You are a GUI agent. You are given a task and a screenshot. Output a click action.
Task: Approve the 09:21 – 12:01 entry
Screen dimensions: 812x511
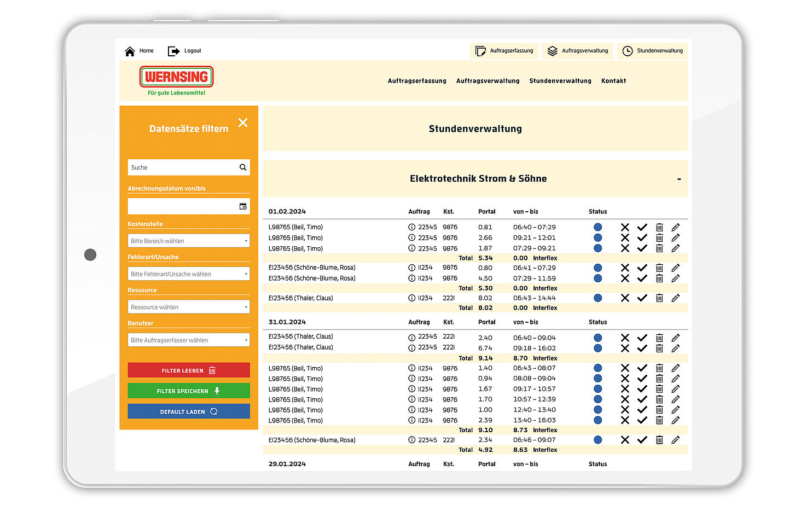pos(642,237)
